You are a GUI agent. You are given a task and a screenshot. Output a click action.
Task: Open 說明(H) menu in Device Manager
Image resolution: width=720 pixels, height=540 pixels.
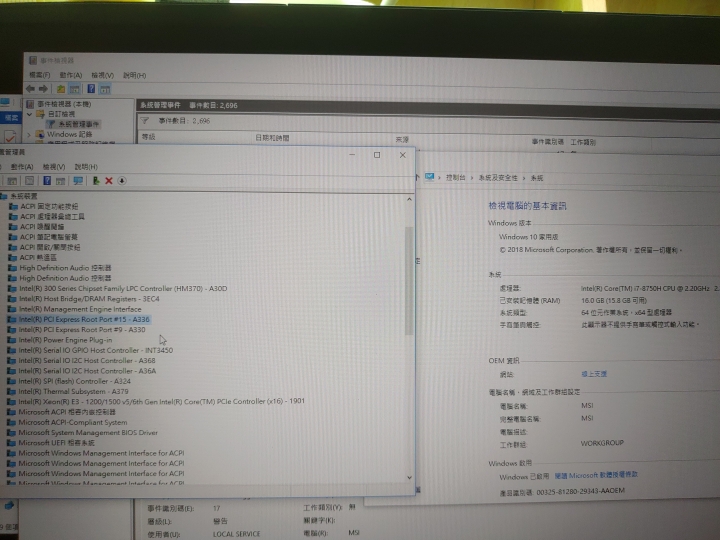click(x=86, y=167)
